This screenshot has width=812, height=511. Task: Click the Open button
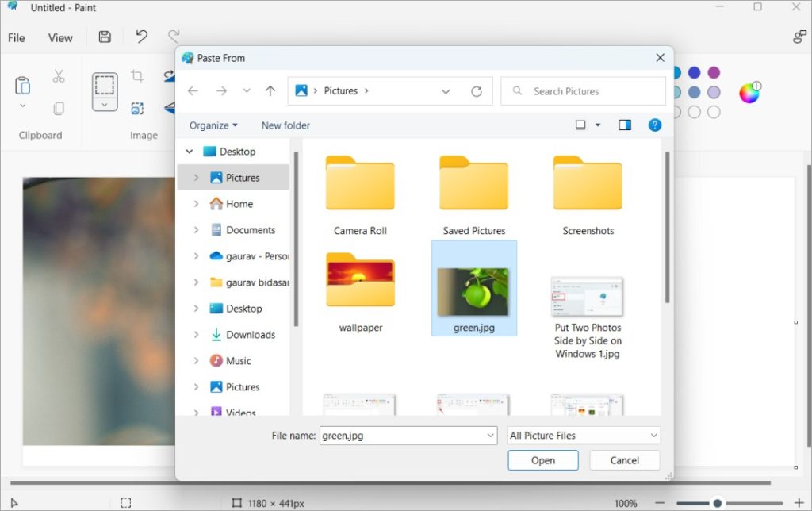point(543,460)
